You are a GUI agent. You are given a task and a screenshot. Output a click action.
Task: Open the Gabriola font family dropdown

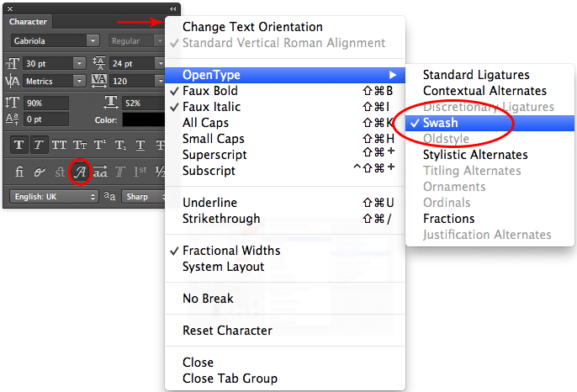56,40
